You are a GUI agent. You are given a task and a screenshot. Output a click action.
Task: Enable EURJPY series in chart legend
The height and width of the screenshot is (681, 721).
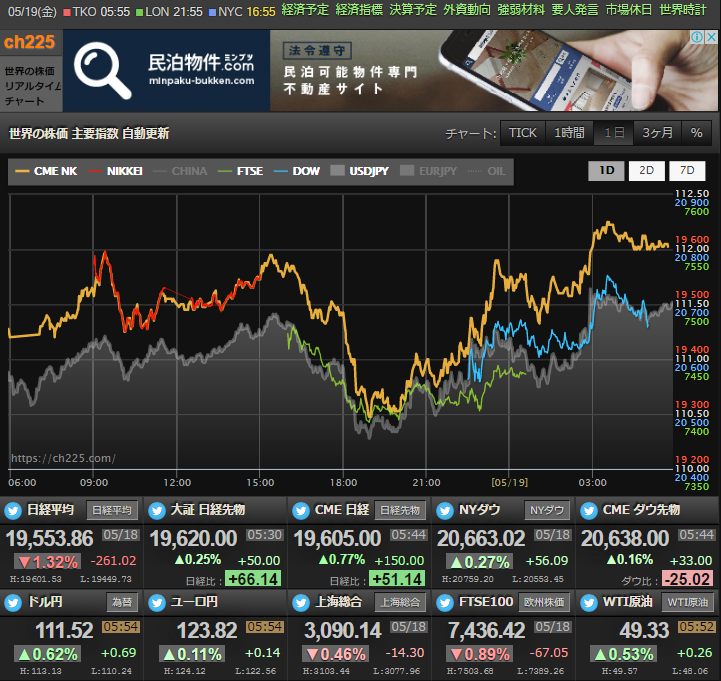[429, 171]
